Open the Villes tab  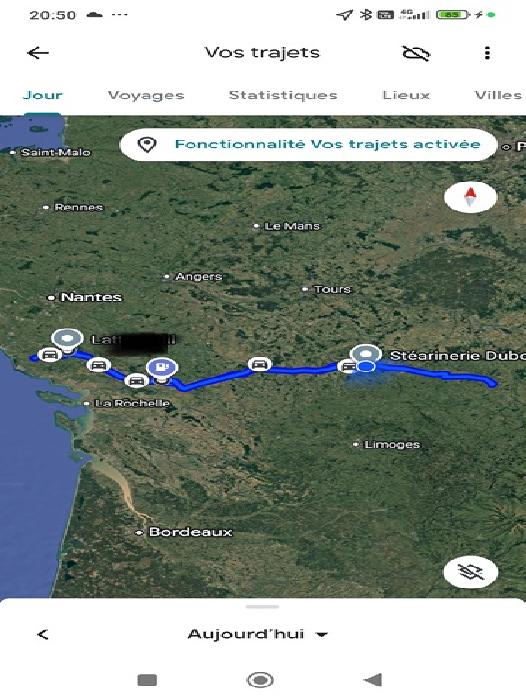tap(498, 95)
